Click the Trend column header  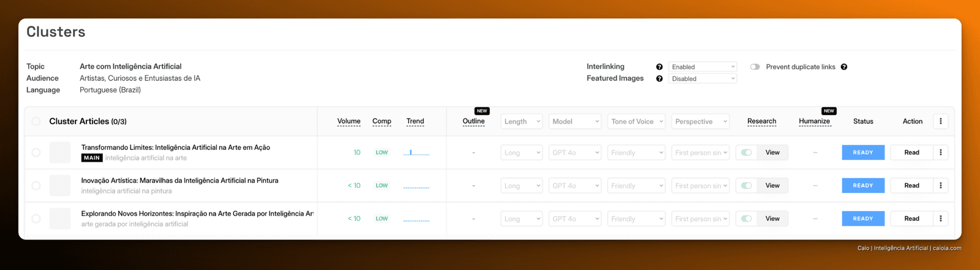pos(415,121)
